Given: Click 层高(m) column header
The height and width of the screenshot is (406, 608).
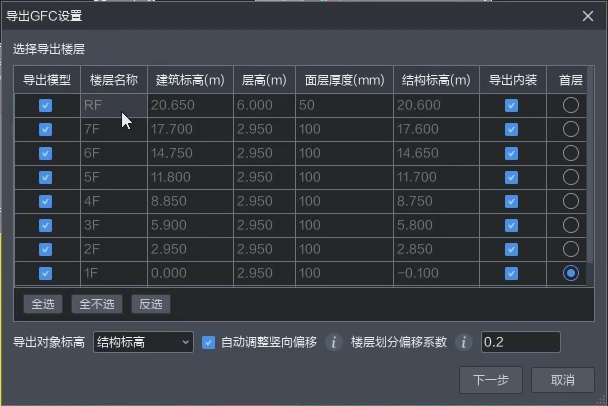Looking at the screenshot, I should (x=264, y=80).
